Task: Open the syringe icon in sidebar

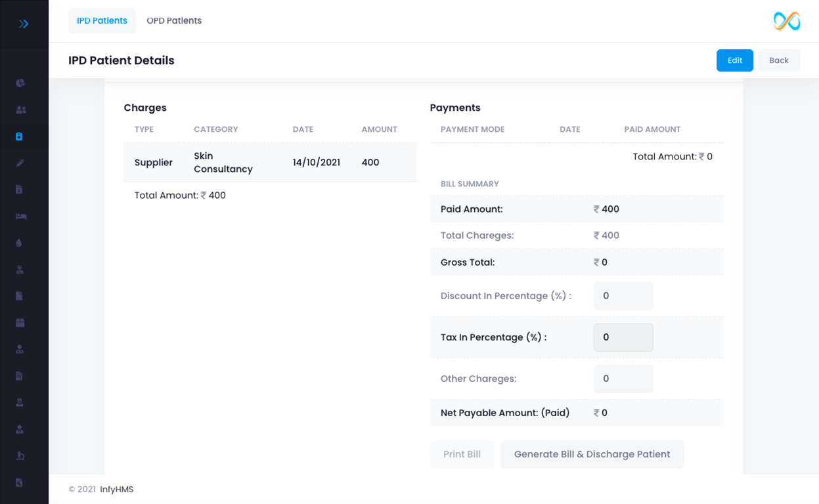Action: (20, 163)
